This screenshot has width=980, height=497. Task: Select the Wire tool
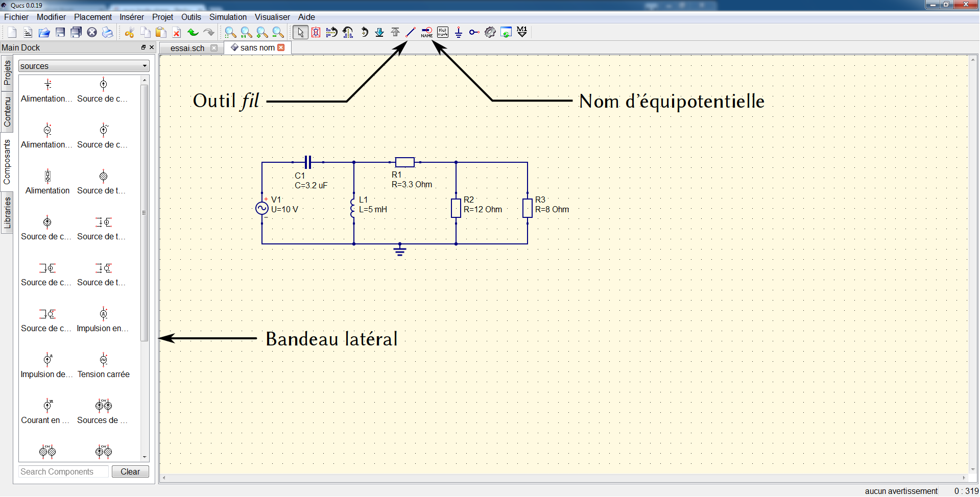(x=411, y=33)
